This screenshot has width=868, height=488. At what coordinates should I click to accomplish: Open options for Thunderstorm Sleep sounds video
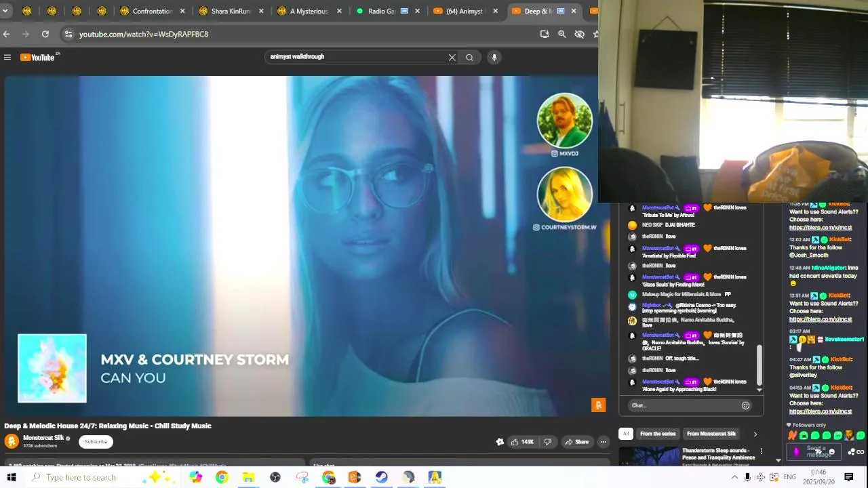click(761, 451)
